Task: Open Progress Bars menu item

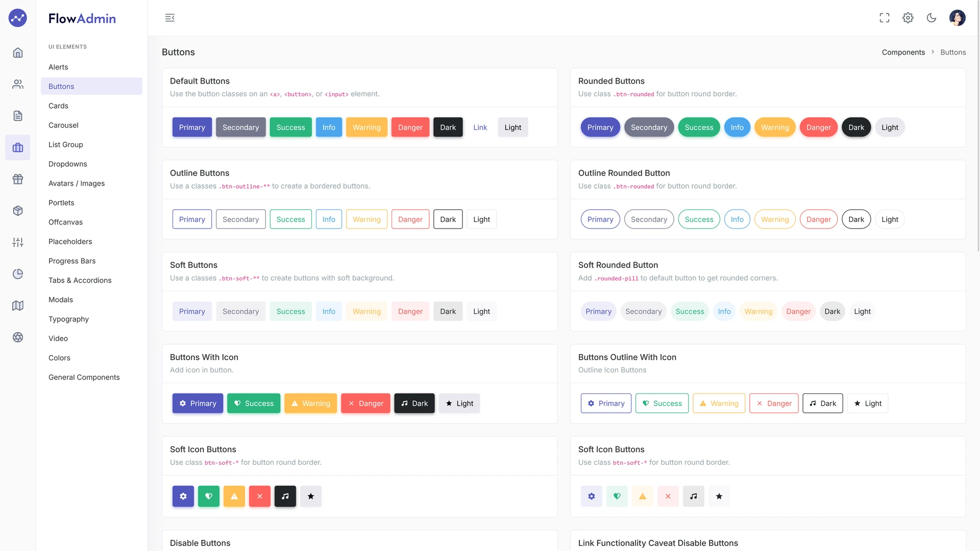Action: (91, 261)
